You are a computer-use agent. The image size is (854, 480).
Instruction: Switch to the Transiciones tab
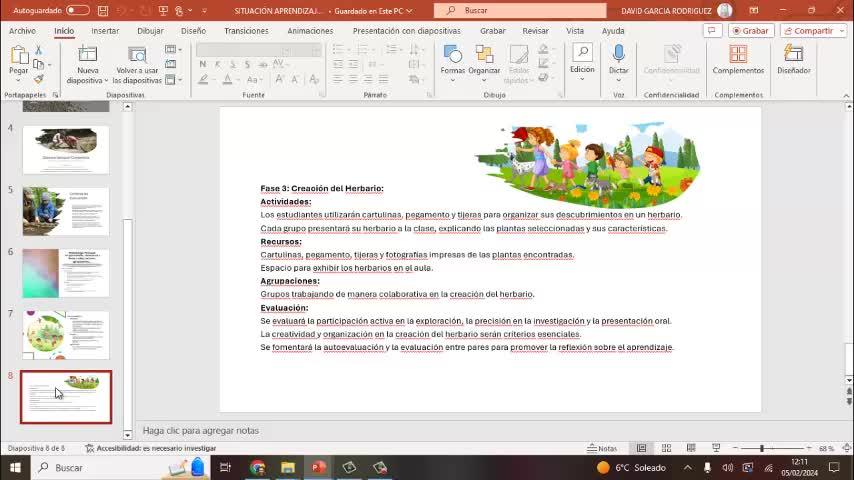pos(246,31)
